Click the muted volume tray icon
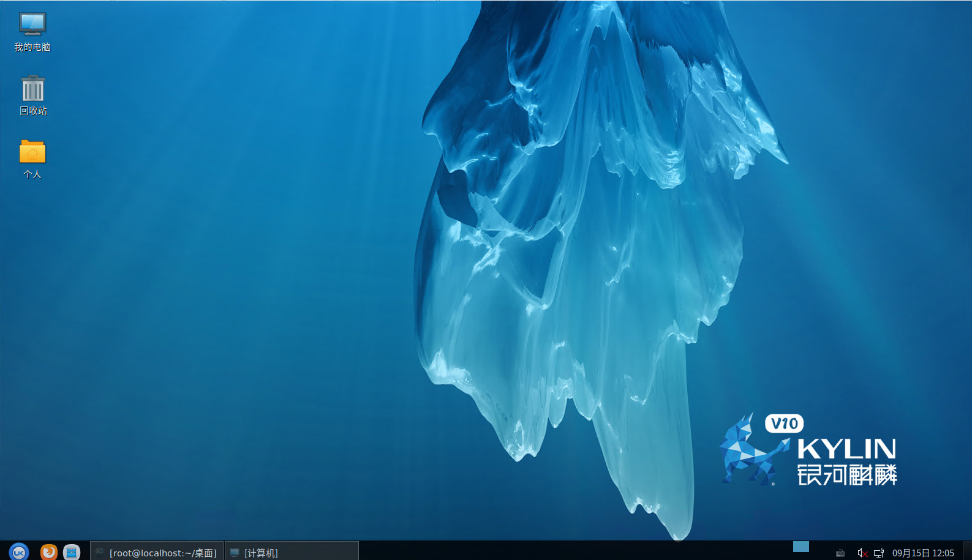 pos(862,553)
